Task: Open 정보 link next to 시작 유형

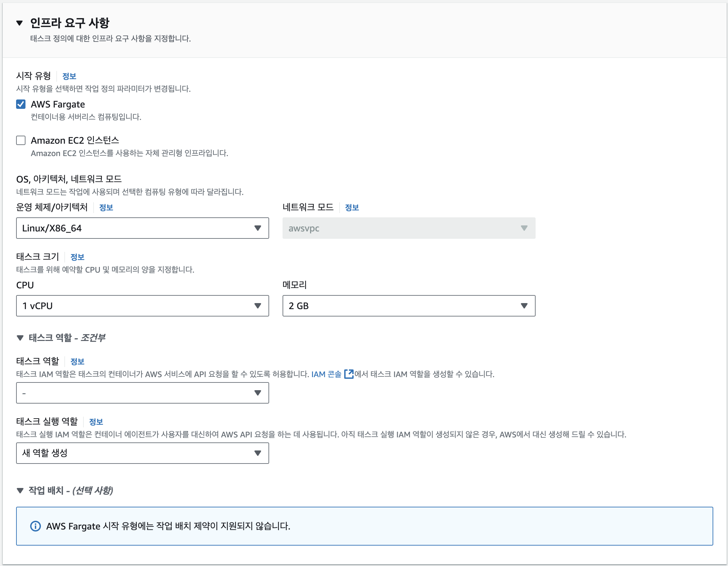Action: tap(69, 76)
